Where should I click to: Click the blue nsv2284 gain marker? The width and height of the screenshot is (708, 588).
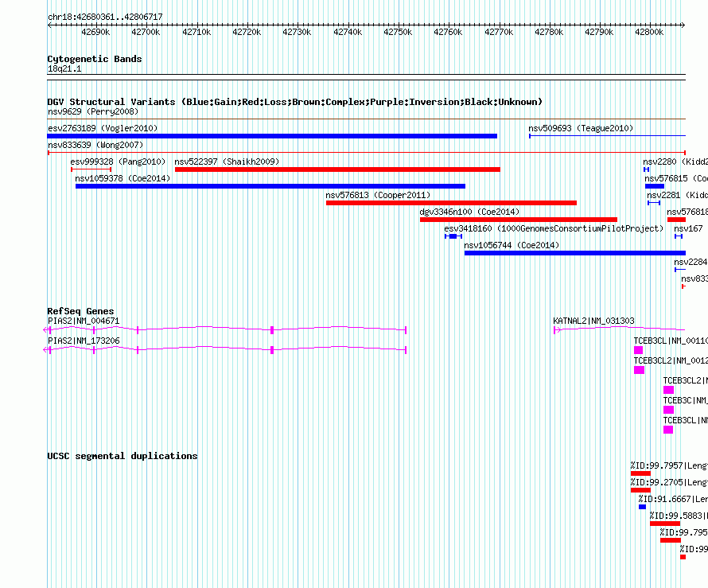point(680,270)
